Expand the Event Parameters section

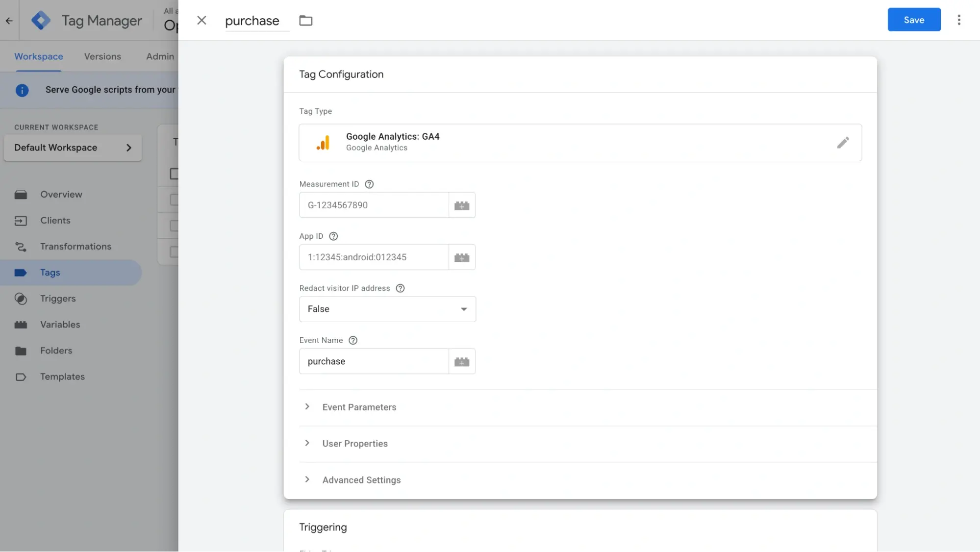tap(587, 407)
